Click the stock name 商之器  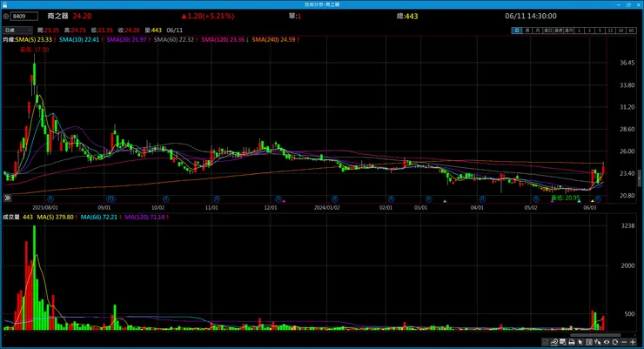coord(57,16)
